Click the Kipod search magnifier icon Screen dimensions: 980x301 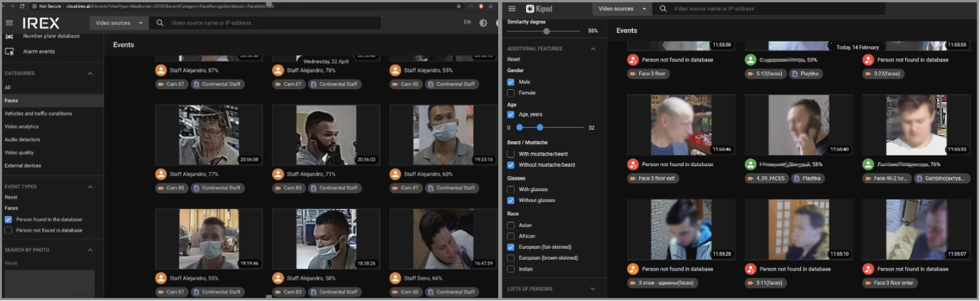coord(663,9)
